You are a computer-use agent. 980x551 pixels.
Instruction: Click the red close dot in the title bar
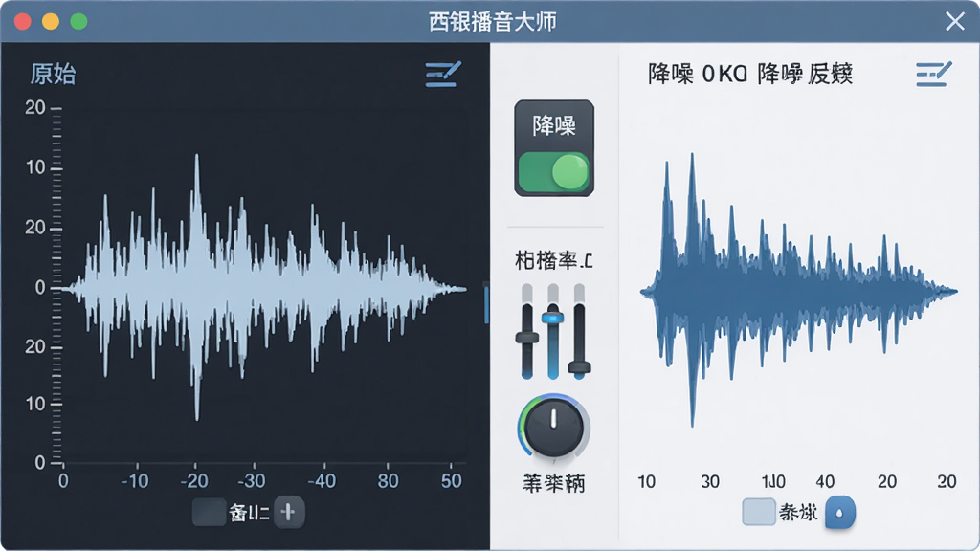(23, 21)
